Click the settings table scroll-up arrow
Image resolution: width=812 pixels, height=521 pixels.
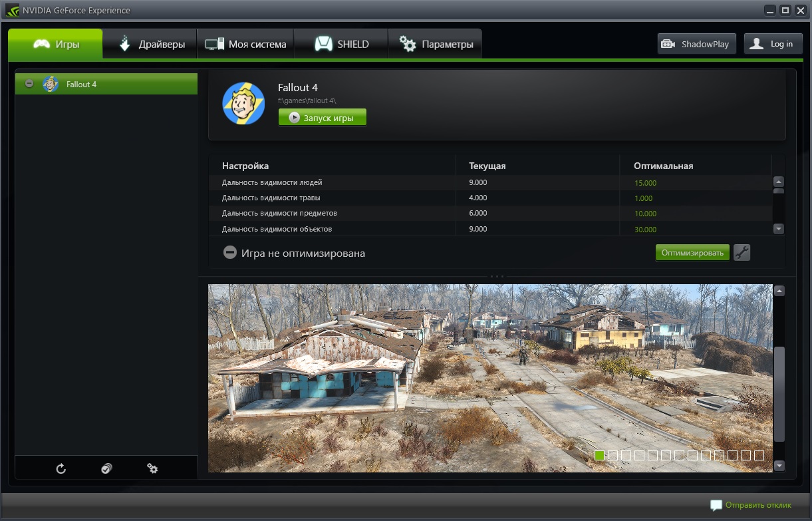(x=779, y=182)
